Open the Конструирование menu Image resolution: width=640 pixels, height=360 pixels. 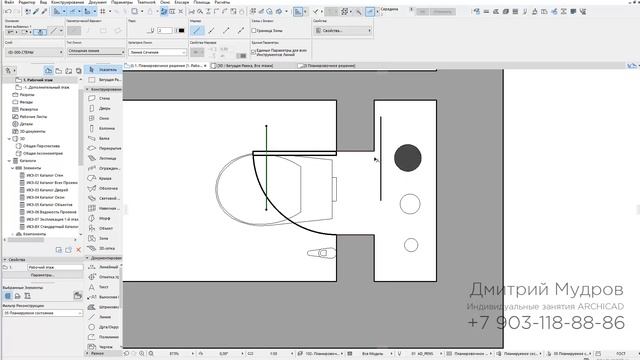point(67,2)
